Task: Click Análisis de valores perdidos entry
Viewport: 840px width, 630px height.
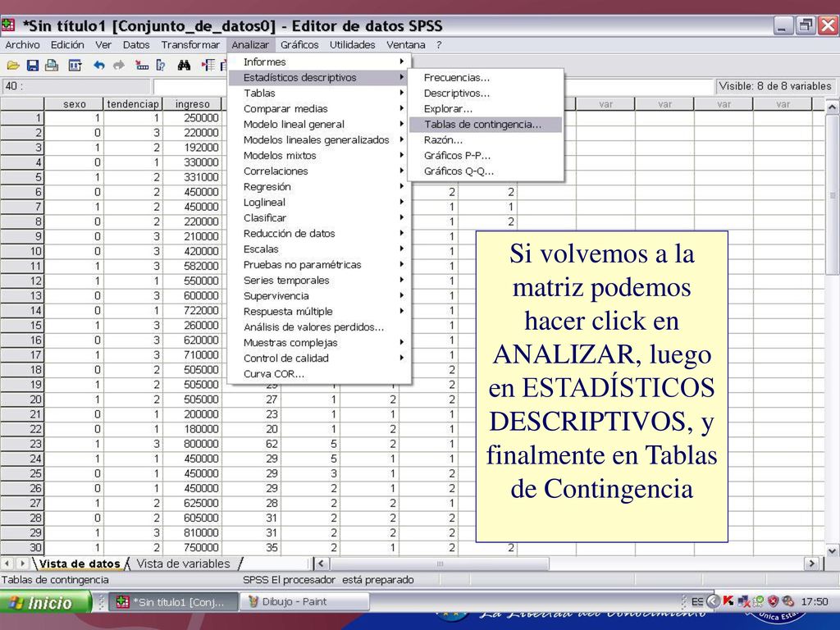Action: [319, 327]
